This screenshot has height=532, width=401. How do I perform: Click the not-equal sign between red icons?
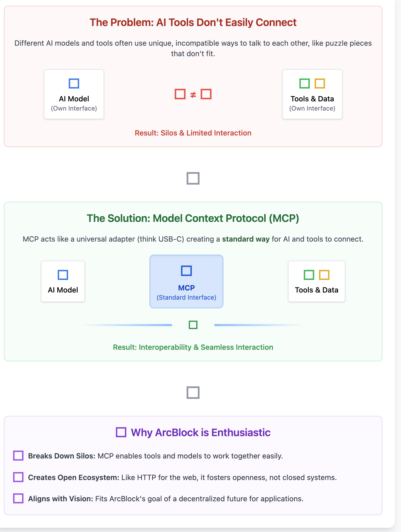[193, 95]
